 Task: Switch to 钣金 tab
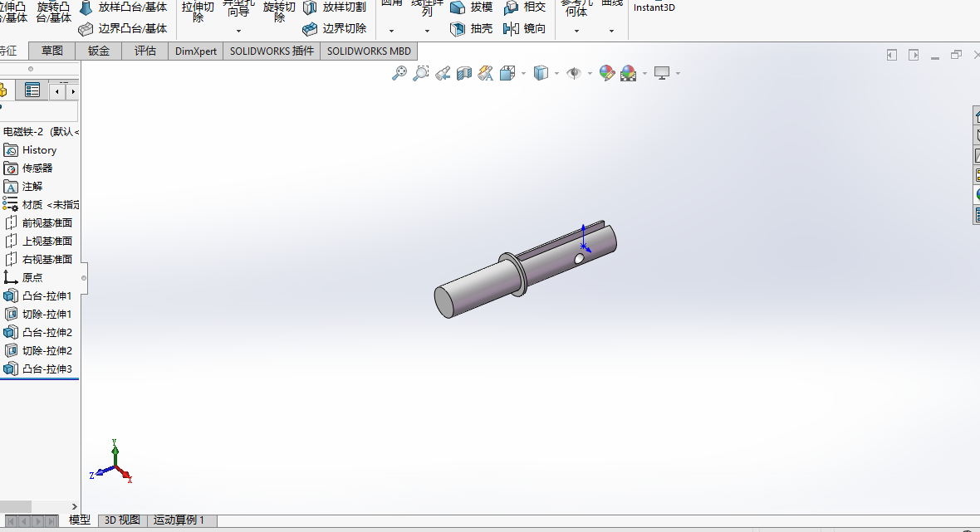(98, 51)
